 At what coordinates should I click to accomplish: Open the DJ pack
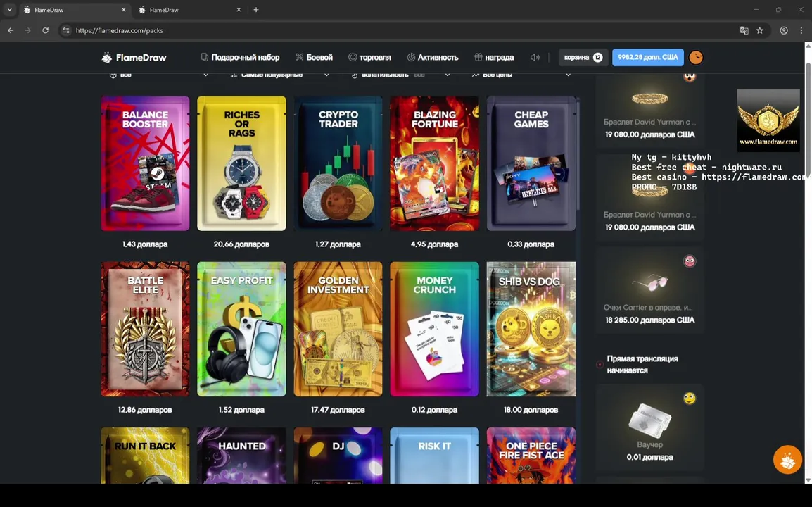[338, 456]
